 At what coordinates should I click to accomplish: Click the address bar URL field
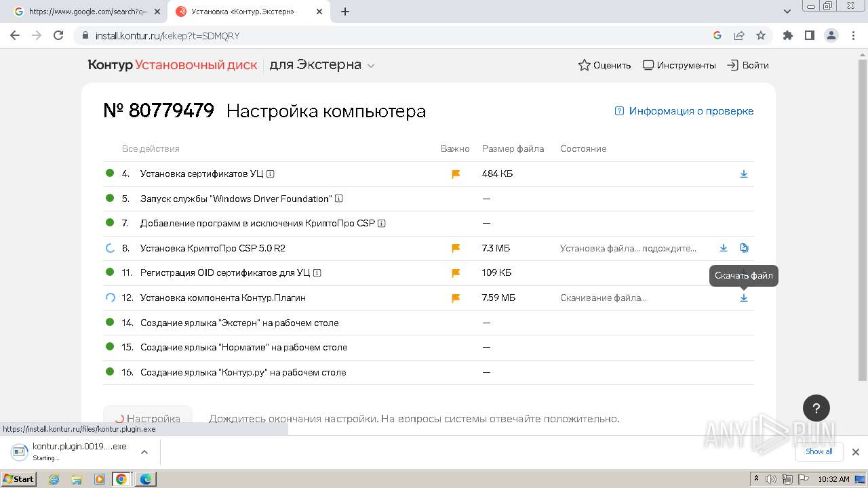coord(393,35)
